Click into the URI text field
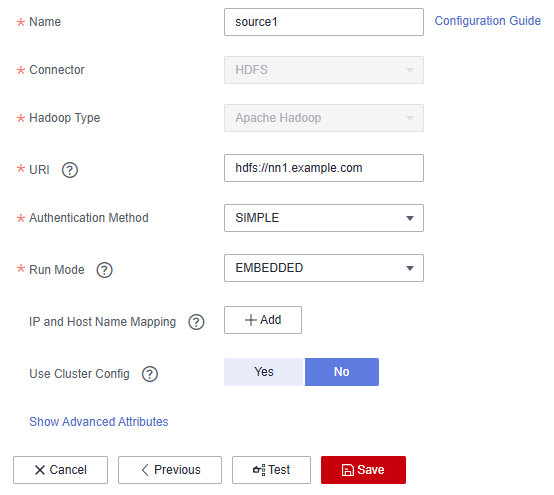Screen dimensions: 554x495 [x=324, y=168]
